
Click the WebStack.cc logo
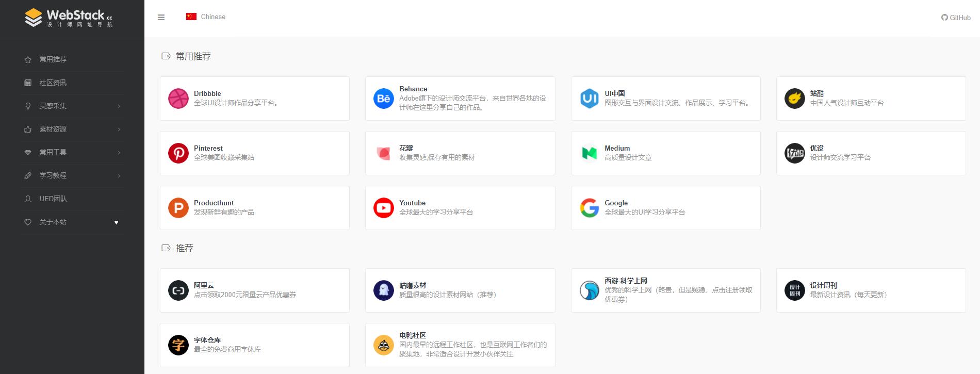point(69,18)
